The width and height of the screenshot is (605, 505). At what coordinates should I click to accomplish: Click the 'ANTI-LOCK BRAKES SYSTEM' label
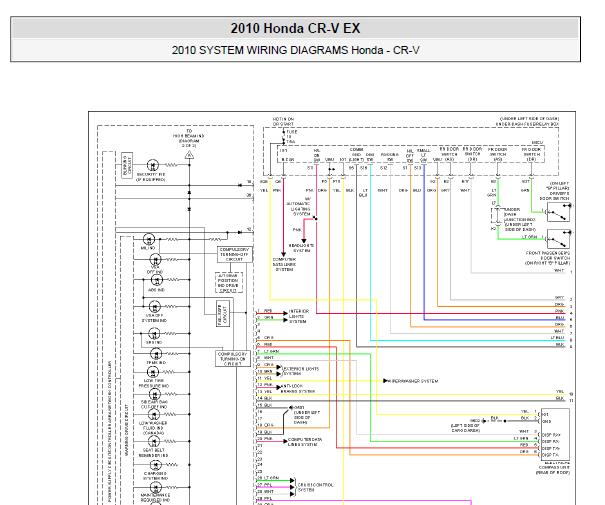click(x=297, y=388)
